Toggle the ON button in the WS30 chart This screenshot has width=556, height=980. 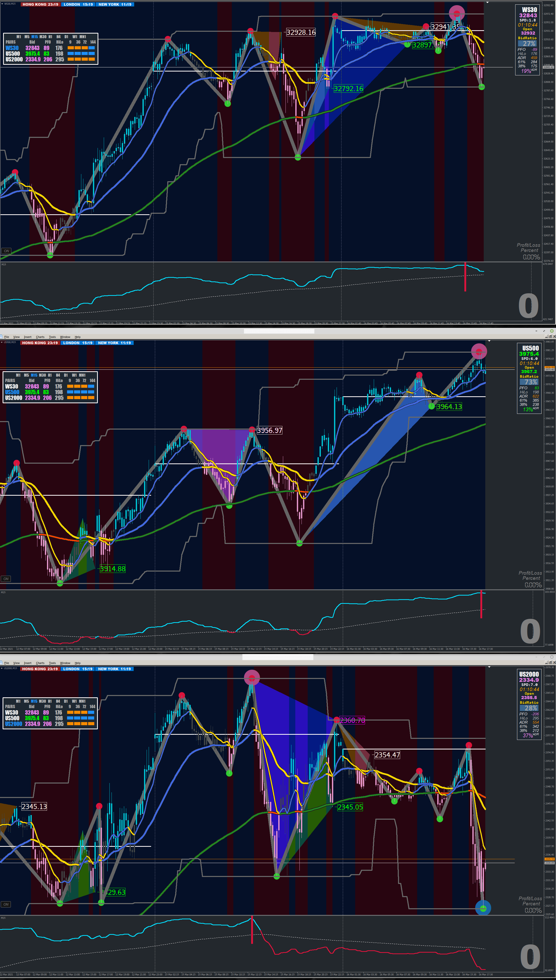click(6, 251)
